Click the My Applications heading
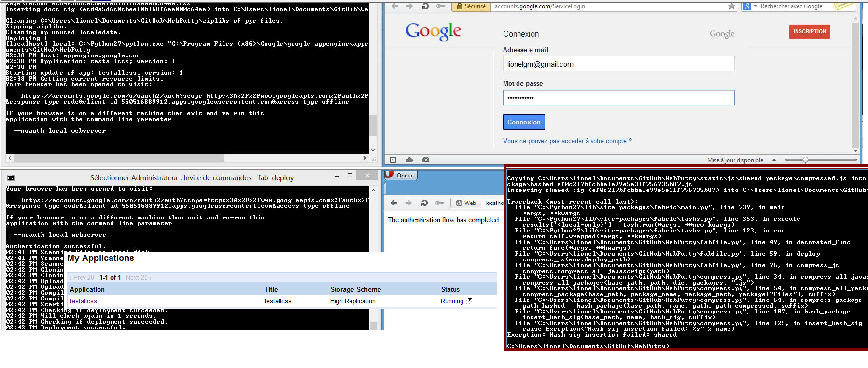The image size is (868, 368). (100, 258)
